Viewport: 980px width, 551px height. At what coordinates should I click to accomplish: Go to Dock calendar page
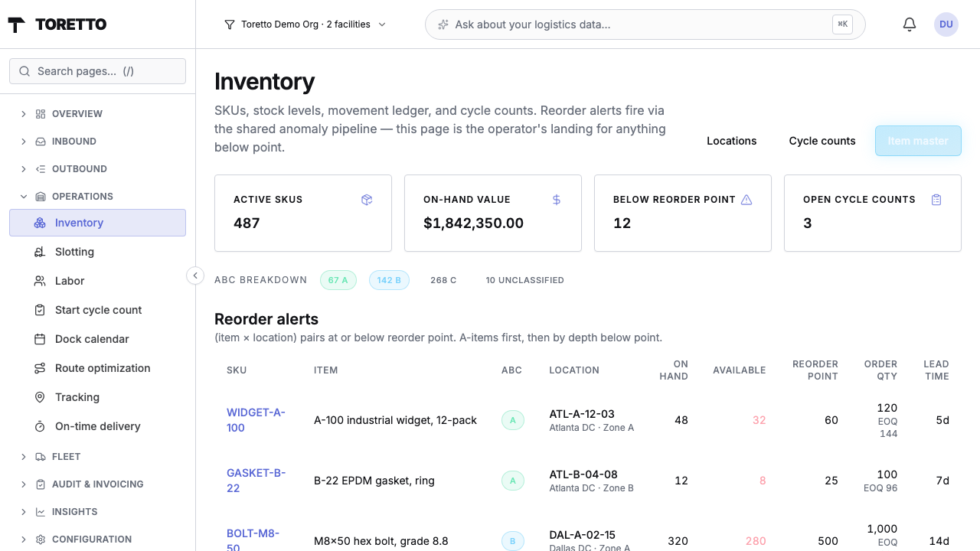point(97,339)
